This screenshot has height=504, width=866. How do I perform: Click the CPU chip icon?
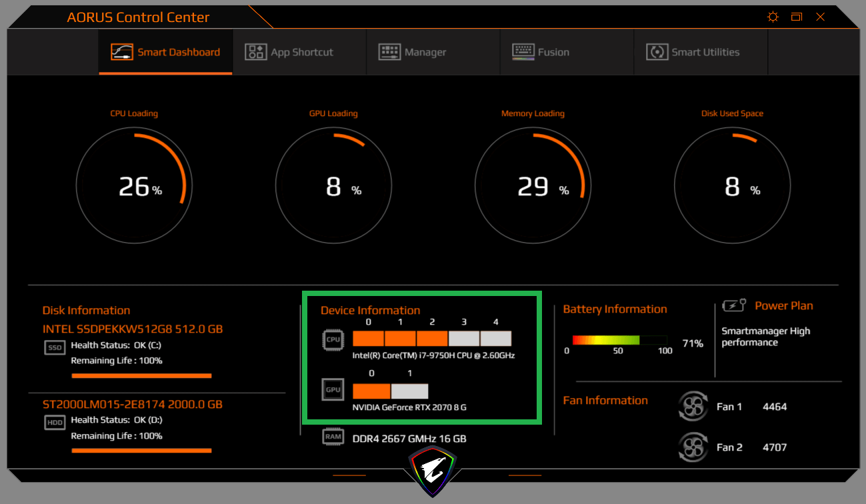click(x=333, y=339)
